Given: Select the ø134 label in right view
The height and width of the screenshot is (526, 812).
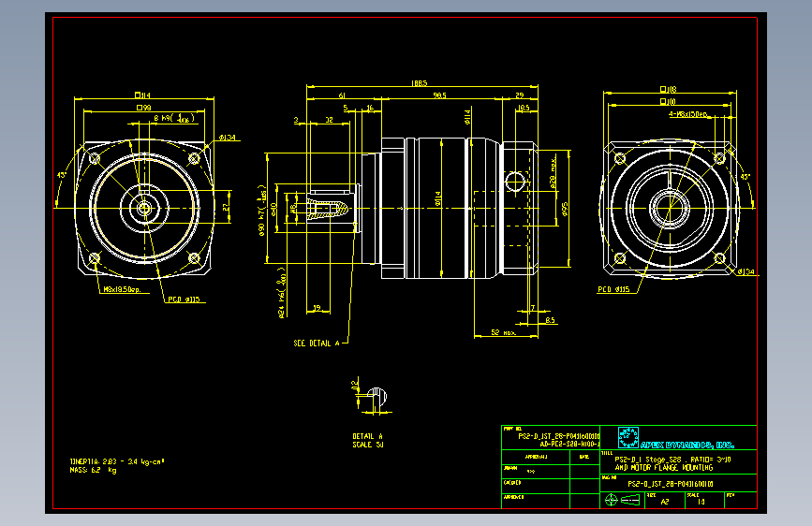Looking at the screenshot, I should click(746, 271).
